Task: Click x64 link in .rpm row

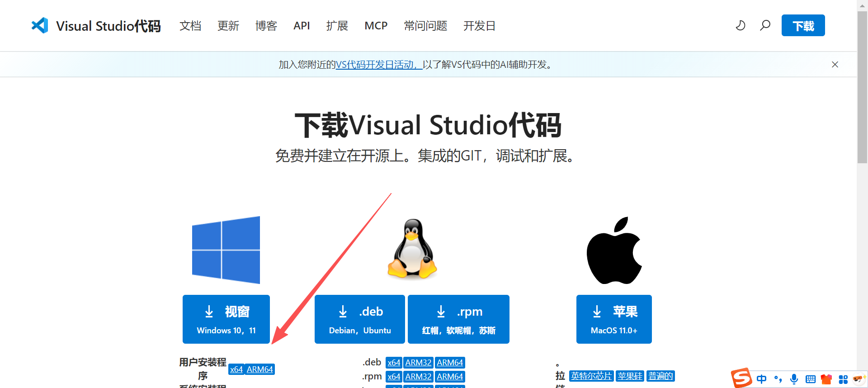Action: click(394, 377)
